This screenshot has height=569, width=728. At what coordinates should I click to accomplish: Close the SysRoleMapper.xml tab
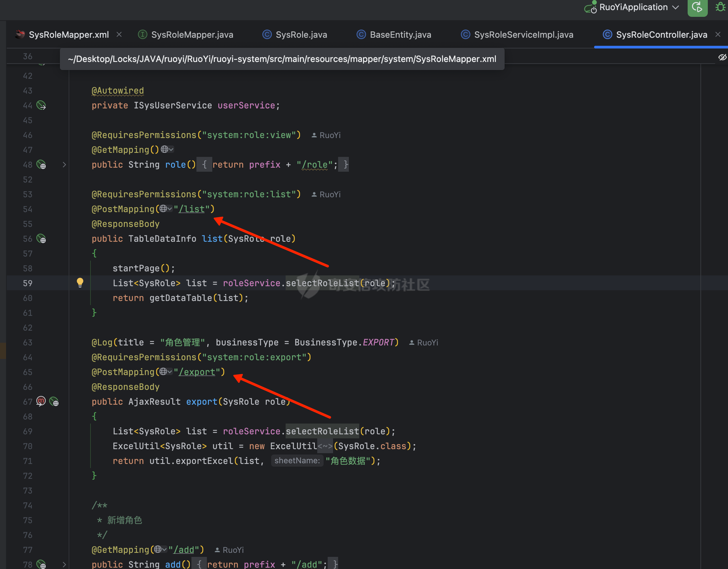[119, 34]
